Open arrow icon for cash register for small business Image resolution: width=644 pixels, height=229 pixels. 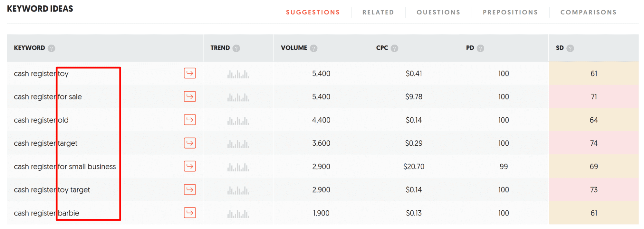click(x=190, y=166)
